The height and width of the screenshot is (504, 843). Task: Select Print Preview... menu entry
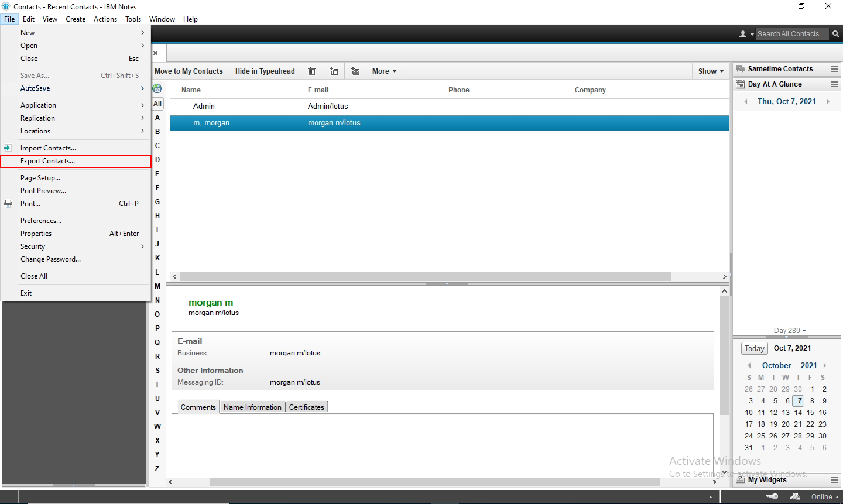(76, 191)
